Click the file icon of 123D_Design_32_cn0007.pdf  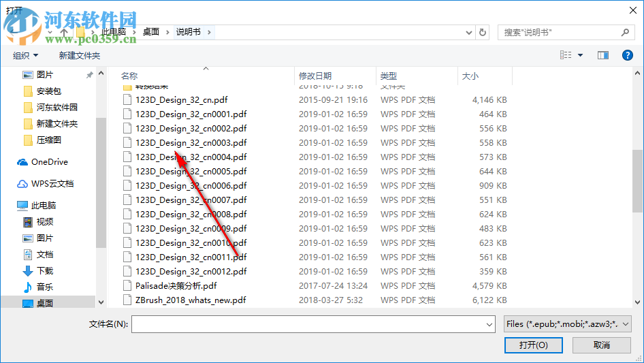click(128, 200)
